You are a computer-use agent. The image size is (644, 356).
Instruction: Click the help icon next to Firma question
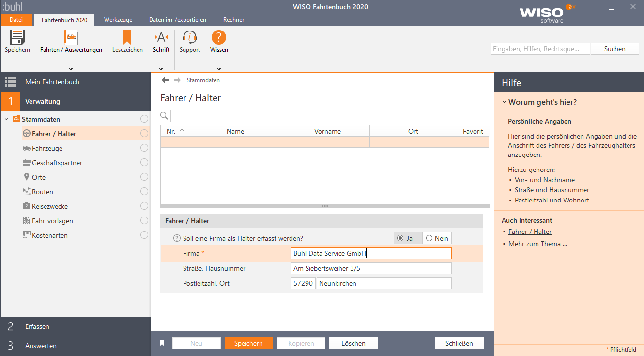(x=177, y=238)
